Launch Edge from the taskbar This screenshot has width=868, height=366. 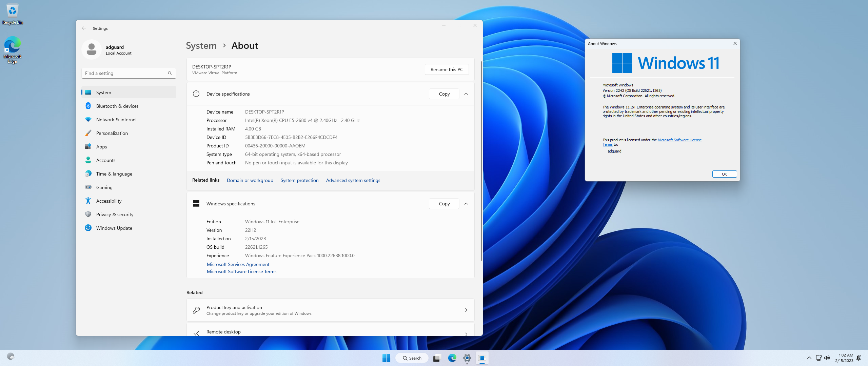click(452, 358)
